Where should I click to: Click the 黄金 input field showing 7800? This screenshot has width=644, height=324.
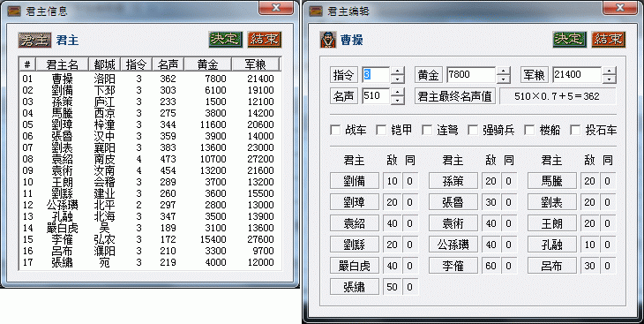(471, 75)
